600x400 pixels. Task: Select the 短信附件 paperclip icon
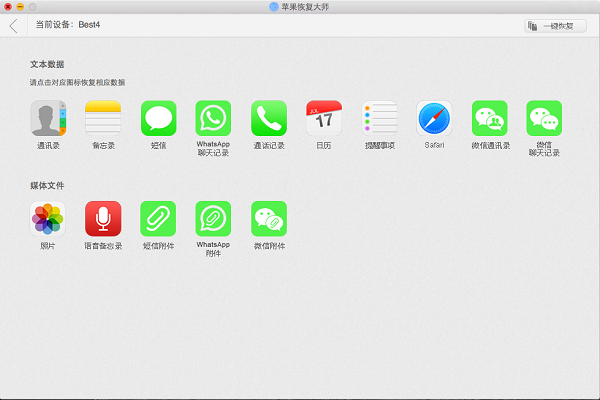[x=158, y=219]
